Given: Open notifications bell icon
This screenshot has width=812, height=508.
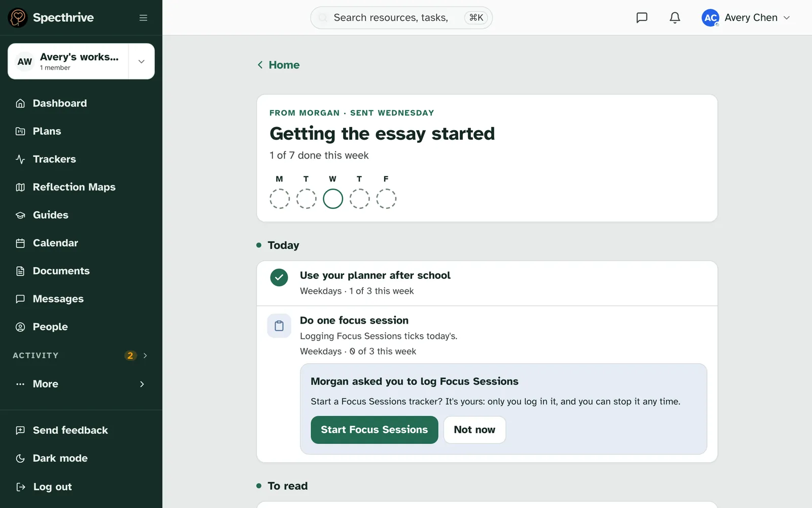Looking at the screenshot, I should pos(674,18).
